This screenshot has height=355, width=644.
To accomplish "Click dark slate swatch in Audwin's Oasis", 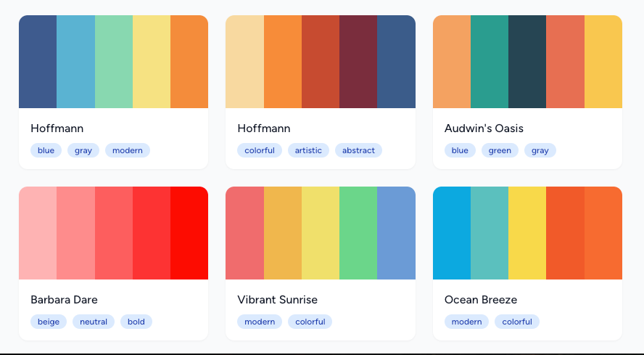I will pos(527,62).
